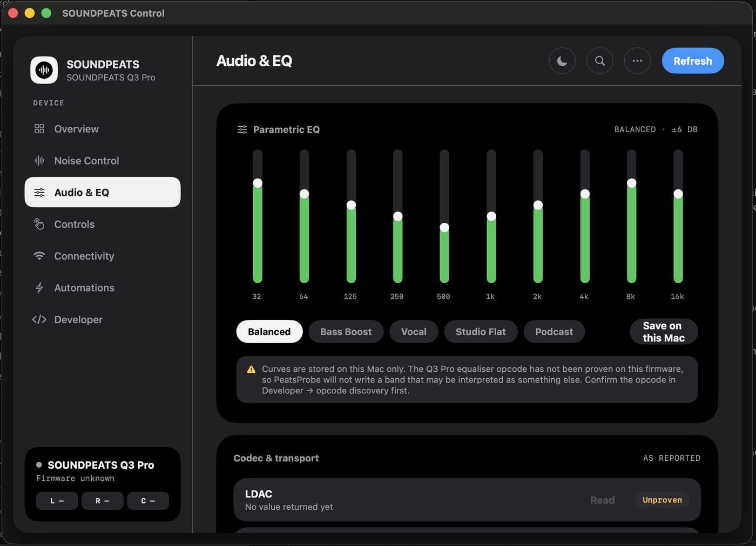Open the Overview section

103,129
